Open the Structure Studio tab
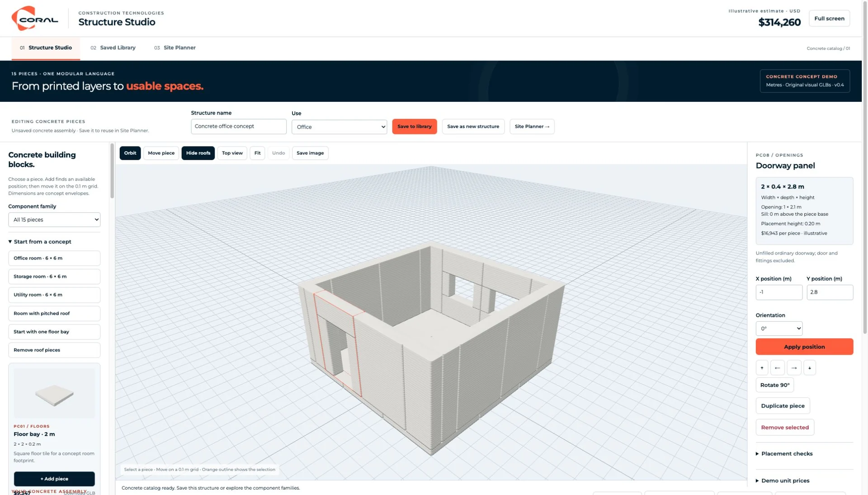The width and height of the screenshot is (868, 495). point(46,48)
